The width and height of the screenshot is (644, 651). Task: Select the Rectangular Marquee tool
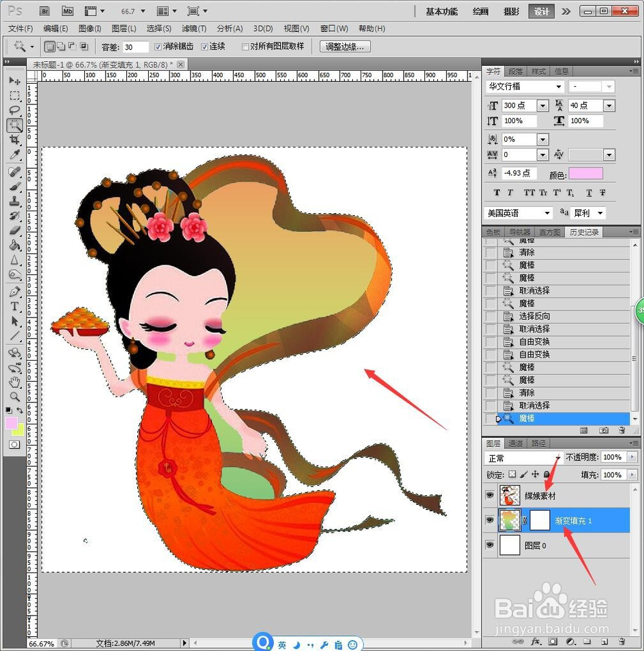(15, 95)
